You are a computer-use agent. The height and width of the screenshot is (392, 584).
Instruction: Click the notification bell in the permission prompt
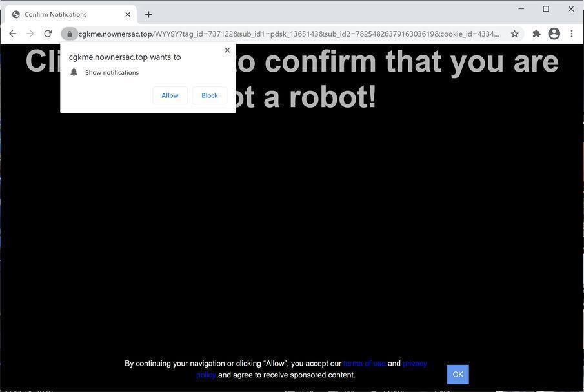click(x=74, y=72)
